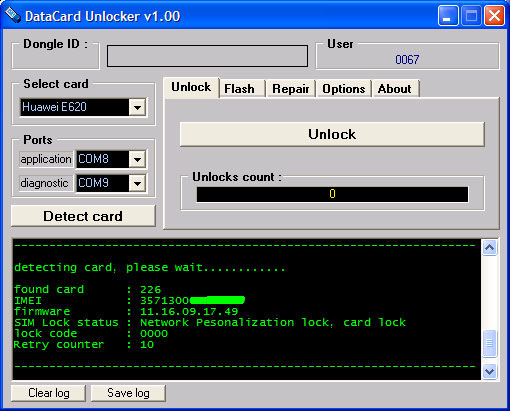The image size is (510, 411).
Task: Expand the Select card dropdown arrow
Action: click(137, 107)
